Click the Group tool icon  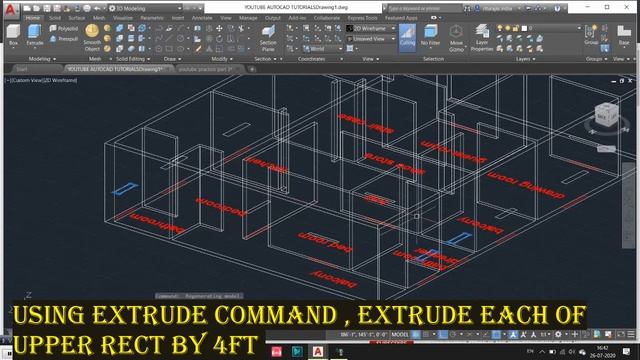(591, 35)
